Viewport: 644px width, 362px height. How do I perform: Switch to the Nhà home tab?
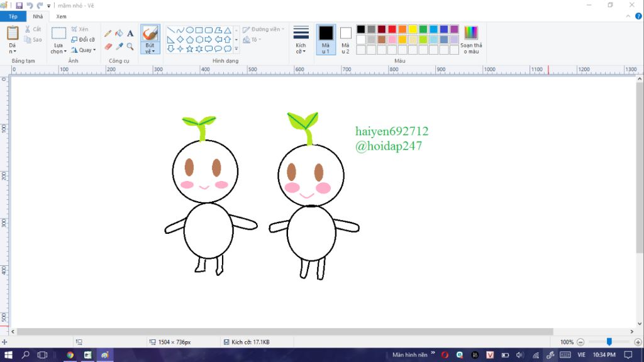pyautogui.click(x=38, y=16)
